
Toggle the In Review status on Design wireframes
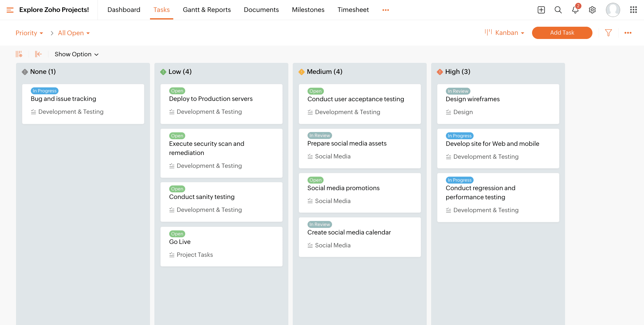pos(458,91)
